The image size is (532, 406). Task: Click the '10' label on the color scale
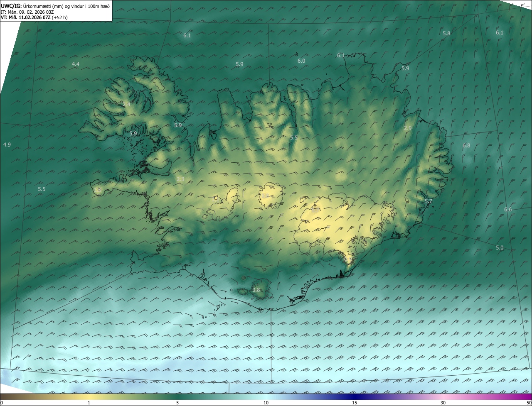point(266,403)
